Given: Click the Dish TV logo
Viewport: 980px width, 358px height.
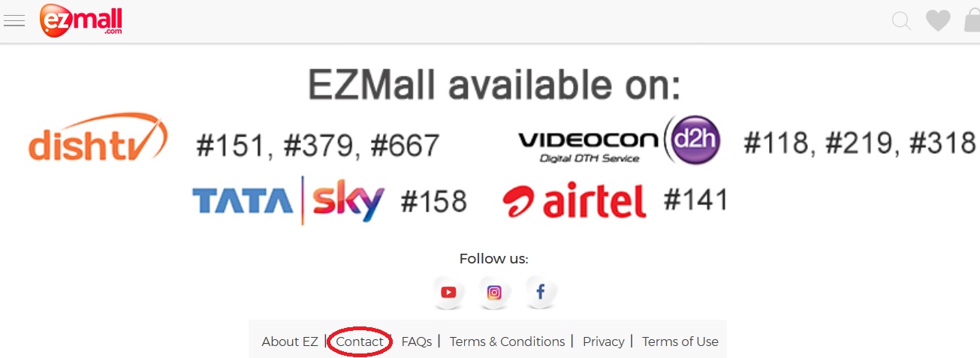Looking at the screenshot, I should pos(98,138).
